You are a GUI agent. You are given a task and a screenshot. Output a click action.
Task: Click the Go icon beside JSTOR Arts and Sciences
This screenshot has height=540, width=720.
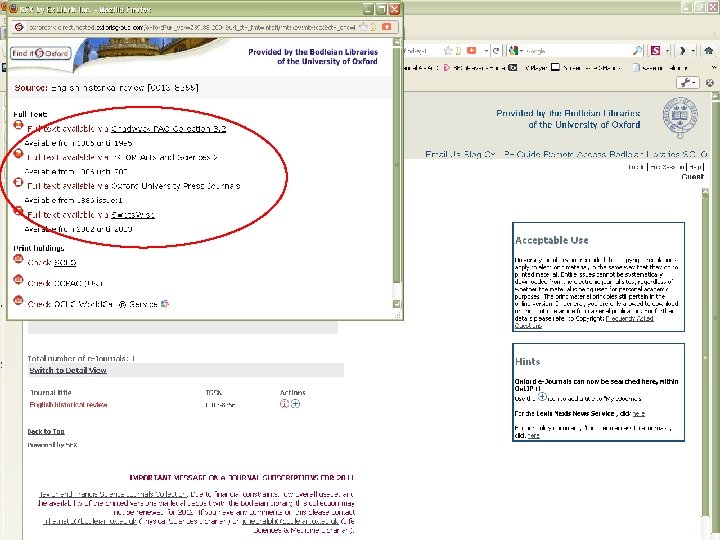click(18, 153)
